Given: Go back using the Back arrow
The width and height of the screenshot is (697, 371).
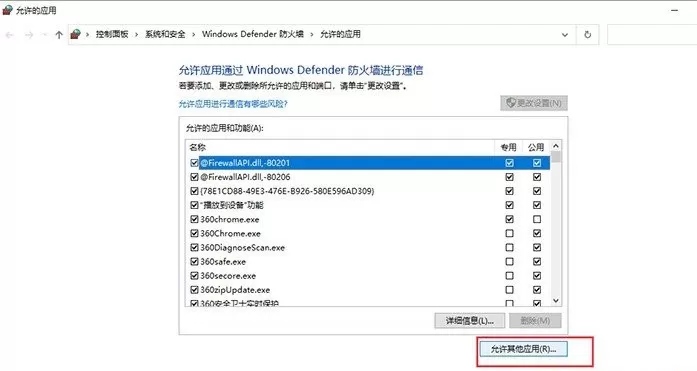Looking at the screenshot, I should point(10,35).
